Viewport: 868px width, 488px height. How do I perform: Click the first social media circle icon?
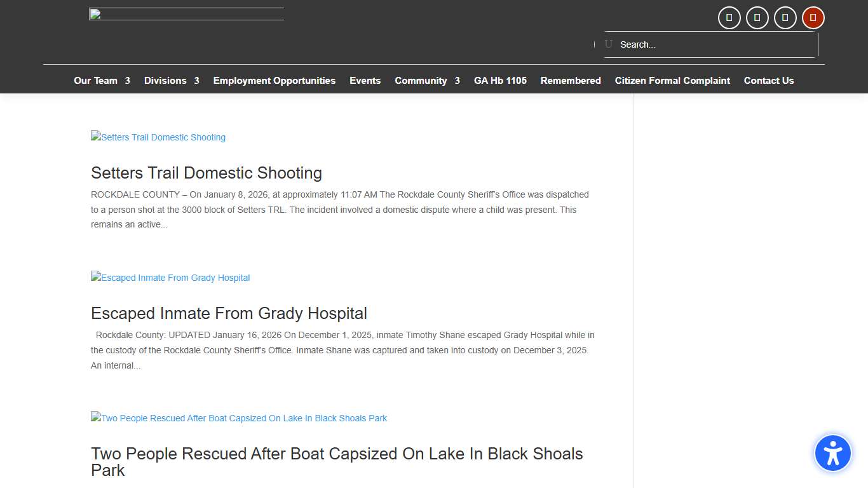pos(729,18)
